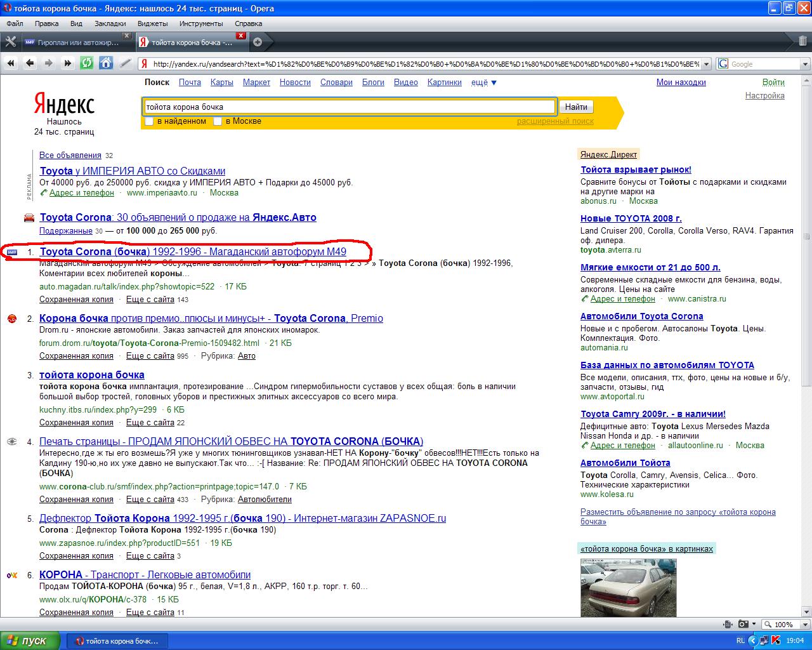This screenshot has height=650, width=812.
Task: Open the 'расширенный поиск' link
Action: coord(555,121)
